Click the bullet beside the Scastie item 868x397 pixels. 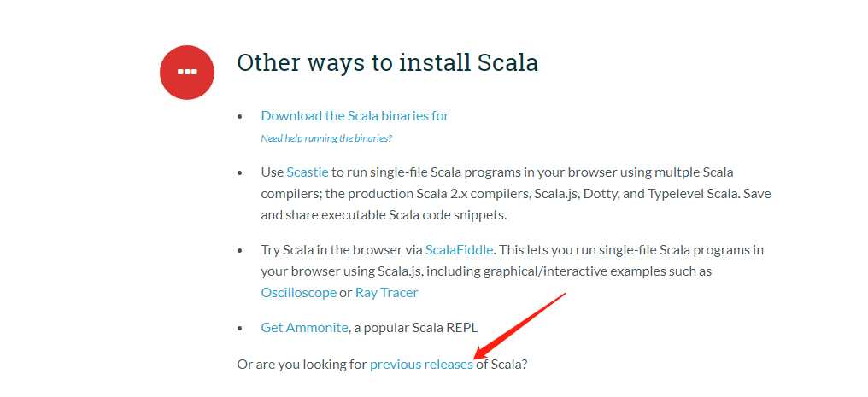pos(240,172)
